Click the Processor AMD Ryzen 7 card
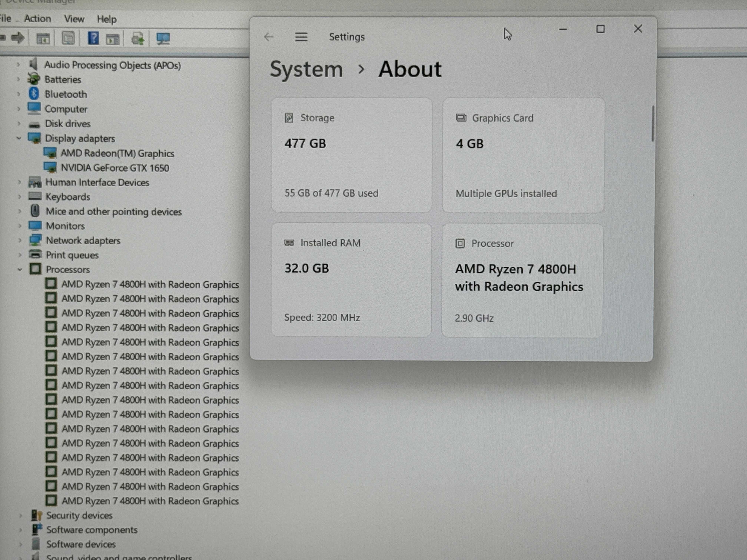 tap(522, 280)
